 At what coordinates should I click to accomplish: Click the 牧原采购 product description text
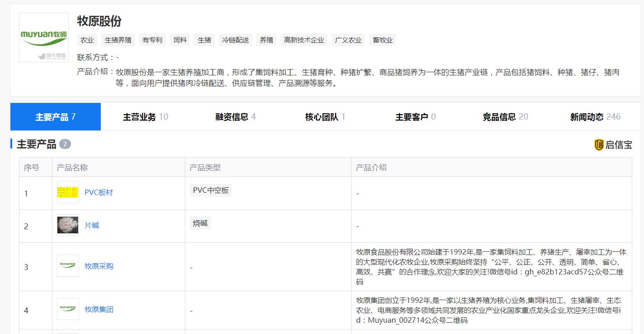(x=491, y=267)
